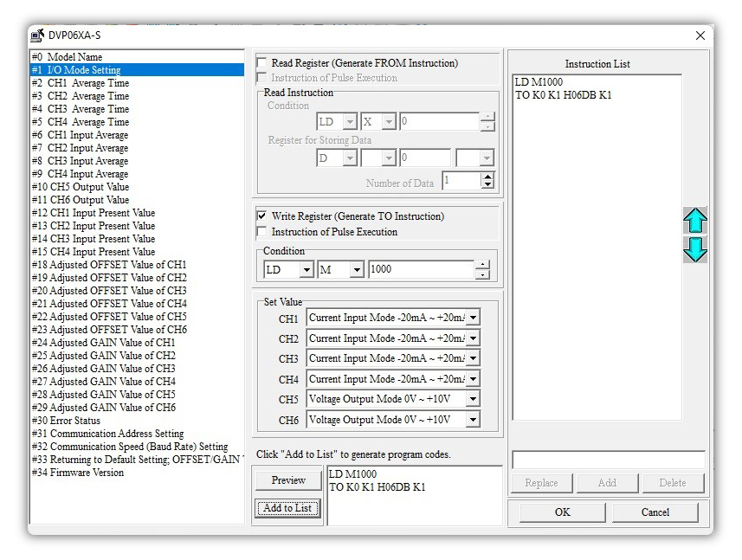Expand the CH5 Voltage Output Mode dropdown
This screenshot has width=742, height=560.
pyautogui.click(x=472, y=399)
